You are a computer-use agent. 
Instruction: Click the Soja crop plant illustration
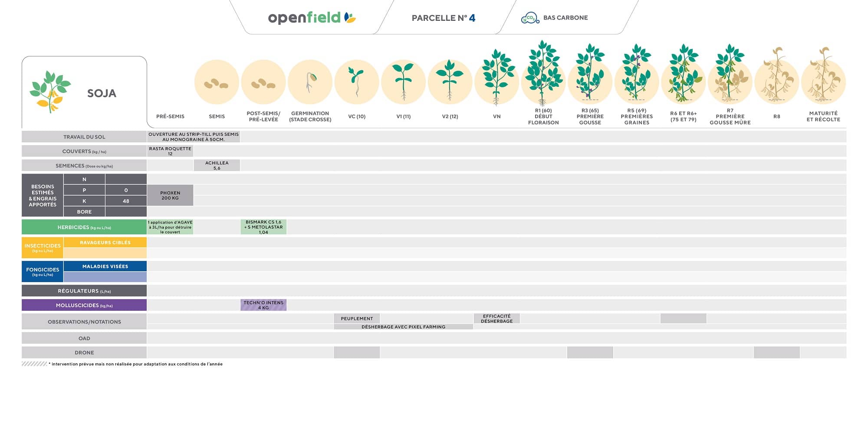click(x=50, y=92)
